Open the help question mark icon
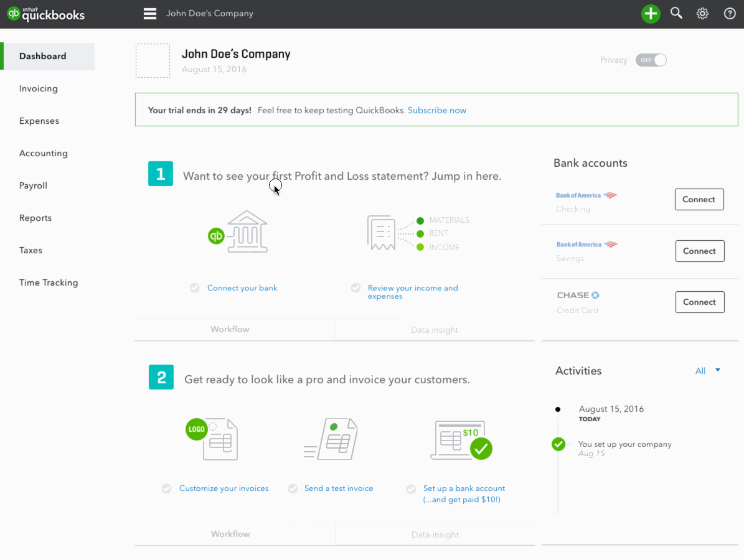This screenshot has height=560, width=744. click(x=729, y=14)
